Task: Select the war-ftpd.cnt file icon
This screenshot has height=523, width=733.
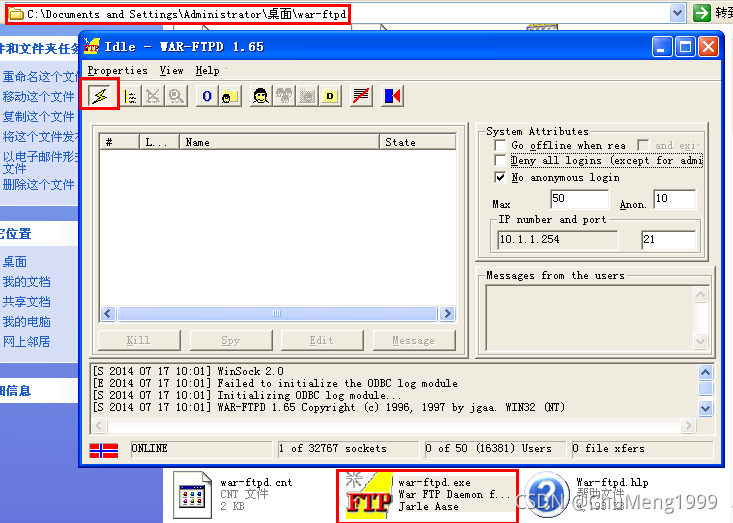Action: coord(192,495)
